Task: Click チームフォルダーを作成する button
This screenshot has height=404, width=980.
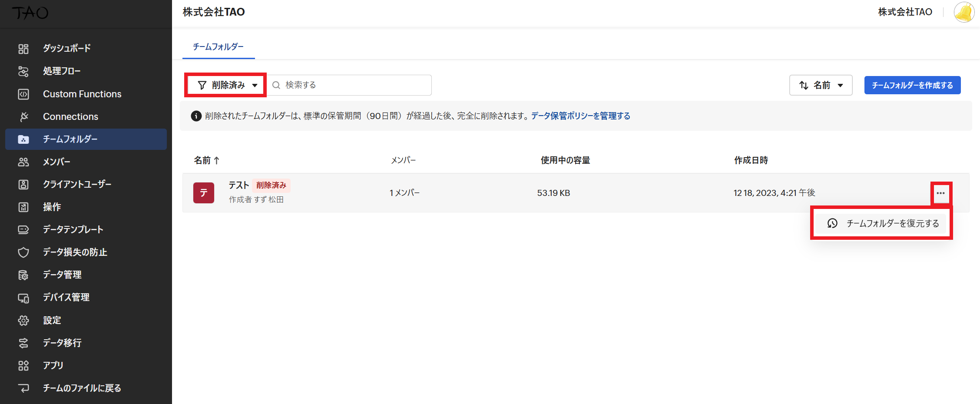Action: pos(912,85)
